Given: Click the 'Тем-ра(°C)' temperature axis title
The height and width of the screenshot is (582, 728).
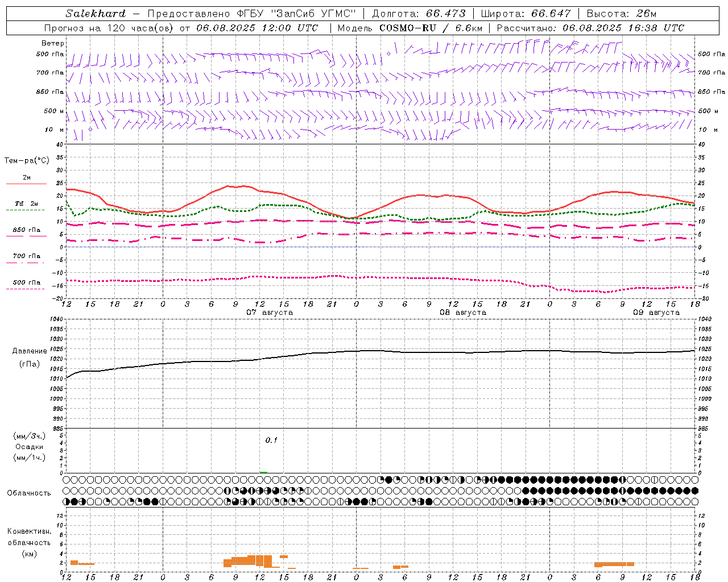Looking at the screenshot, I should pyautogui.click(x=27, y=161).
